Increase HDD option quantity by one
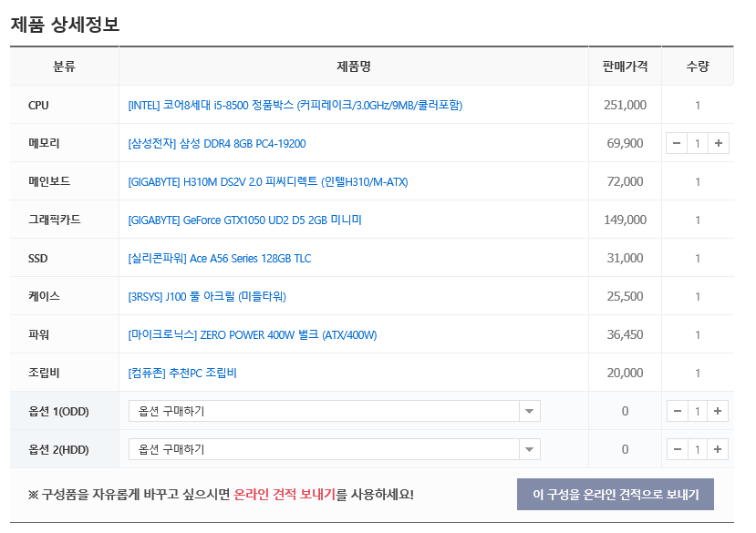Screen dimensions: 756x533 719,449
